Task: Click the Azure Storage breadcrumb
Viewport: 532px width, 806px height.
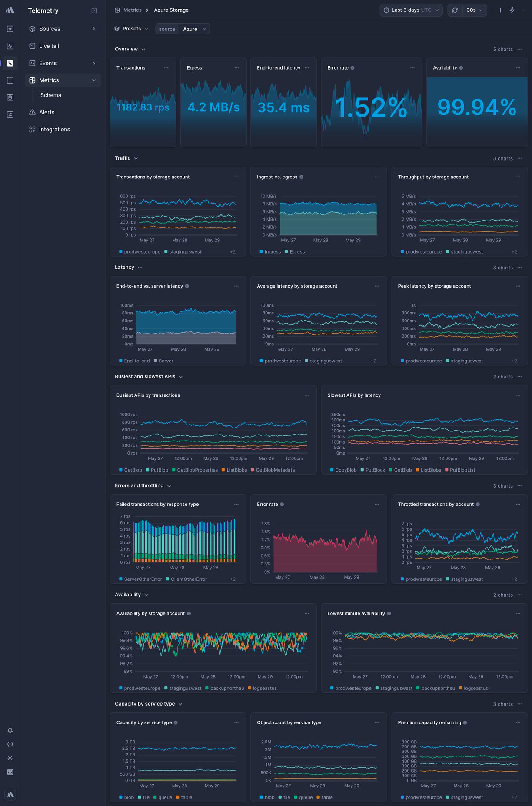Action: click(171, 10)
